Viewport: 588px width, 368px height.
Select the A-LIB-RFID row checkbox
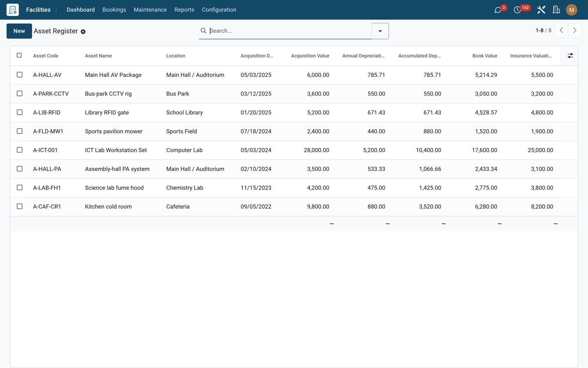coord(19,112)
